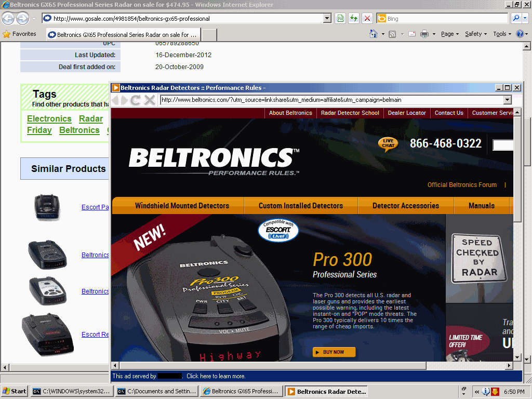Viewport: 532px width, 399px height.
Task: Click the popup vertical scrollbar down arrow
Action: pyautogui.click(x=517, y=357)
